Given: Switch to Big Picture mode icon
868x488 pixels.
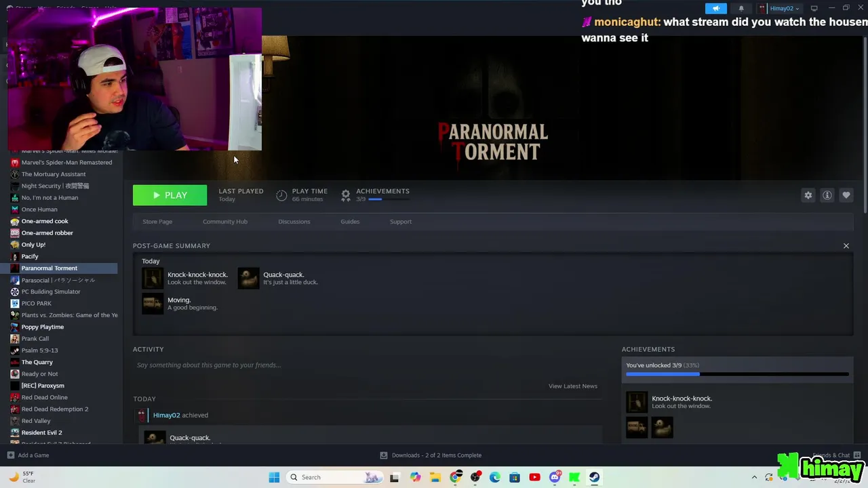Looking at the screenshot, I should [x=814, y=8].
